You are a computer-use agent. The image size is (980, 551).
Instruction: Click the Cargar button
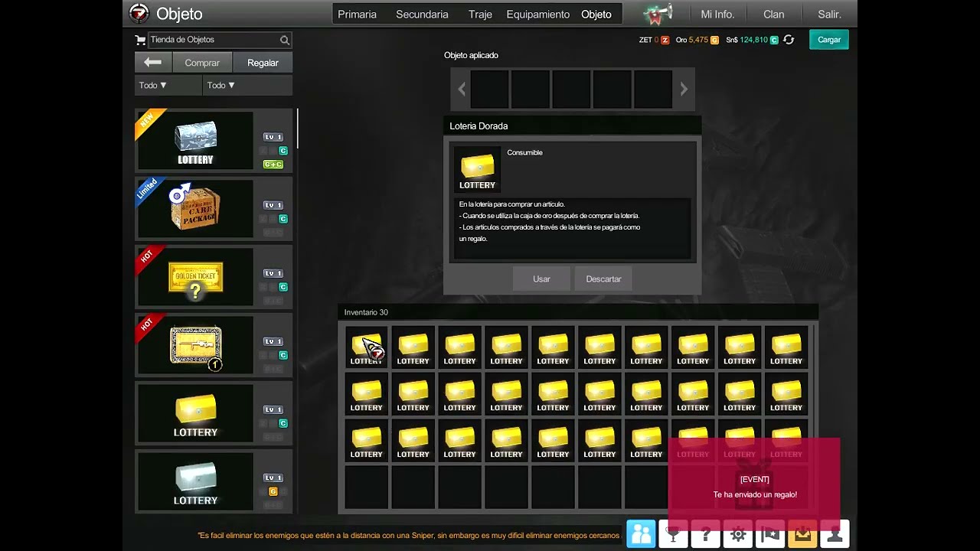coord(829,40)
